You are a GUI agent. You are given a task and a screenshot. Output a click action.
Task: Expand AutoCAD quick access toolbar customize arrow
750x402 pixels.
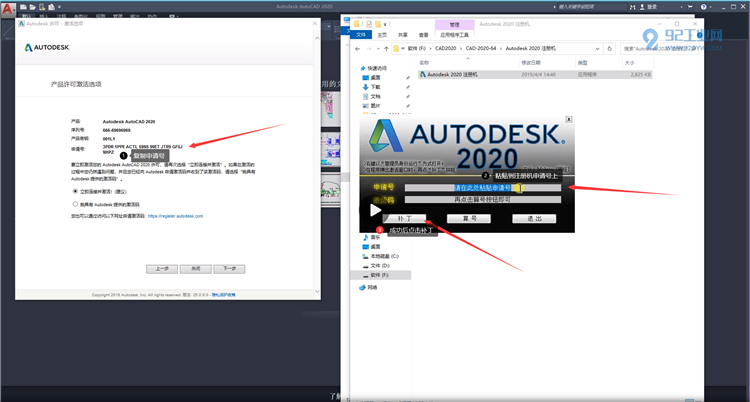click(59, 7)
